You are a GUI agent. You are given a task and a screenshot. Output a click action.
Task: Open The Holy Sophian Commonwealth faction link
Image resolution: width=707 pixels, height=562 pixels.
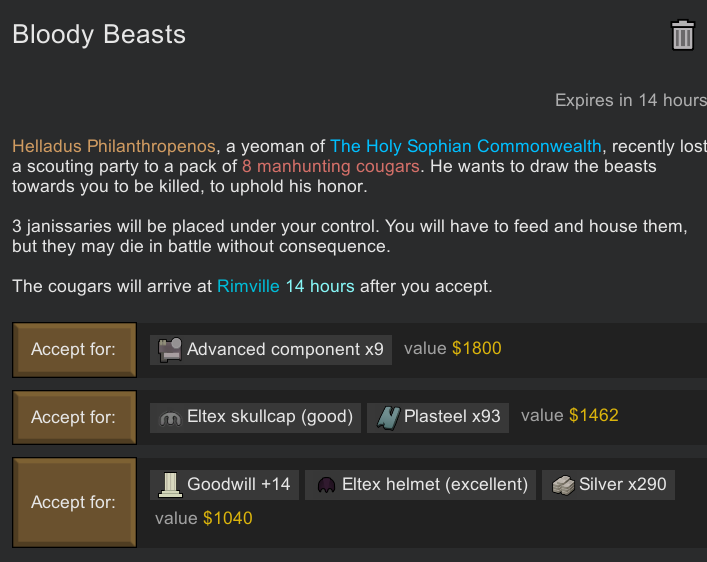tap(466, 146)
